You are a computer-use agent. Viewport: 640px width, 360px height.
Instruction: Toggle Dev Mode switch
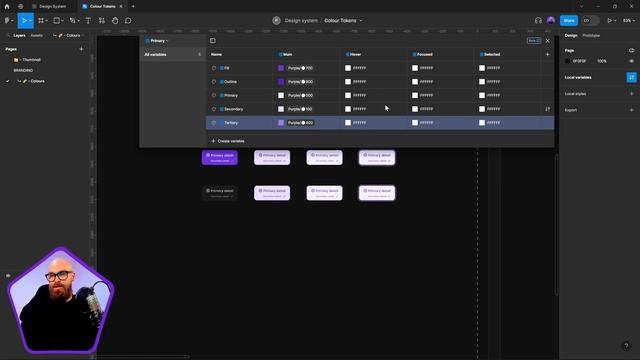[x=590, y=20]
